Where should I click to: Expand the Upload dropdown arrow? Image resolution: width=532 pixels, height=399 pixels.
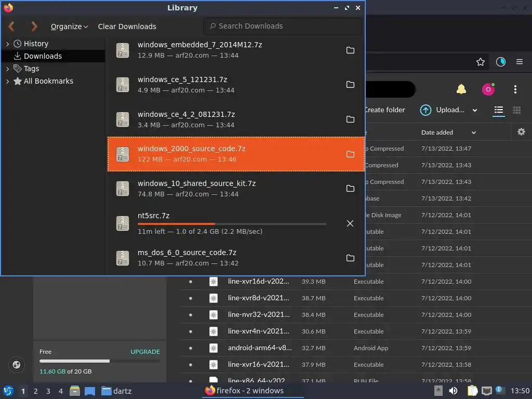tap(475, 110)
